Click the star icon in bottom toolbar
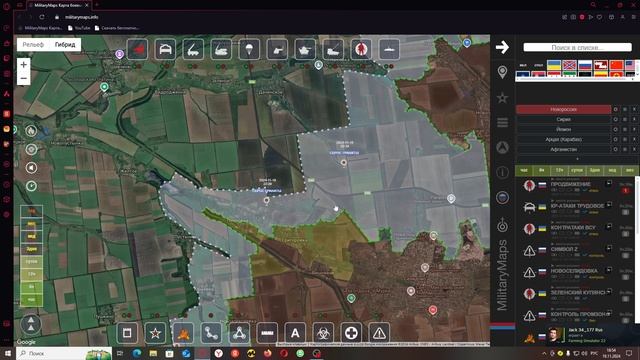640x360 pixels. coord(155,333)
